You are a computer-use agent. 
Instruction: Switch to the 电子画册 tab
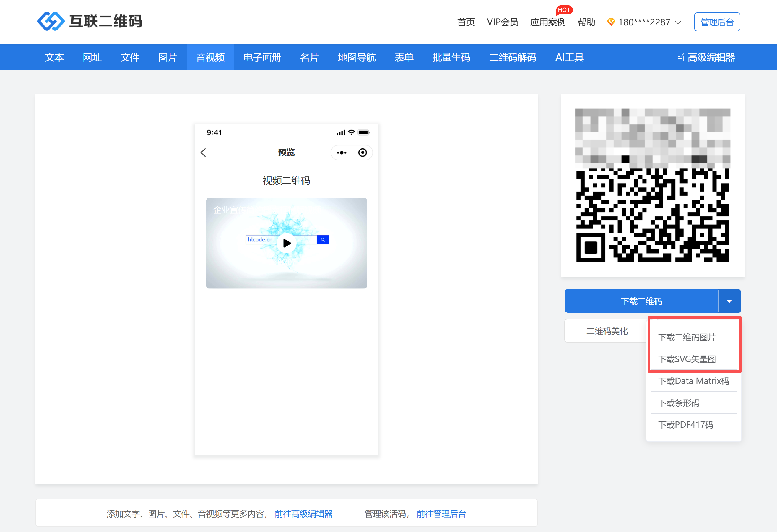pos(262,58)
